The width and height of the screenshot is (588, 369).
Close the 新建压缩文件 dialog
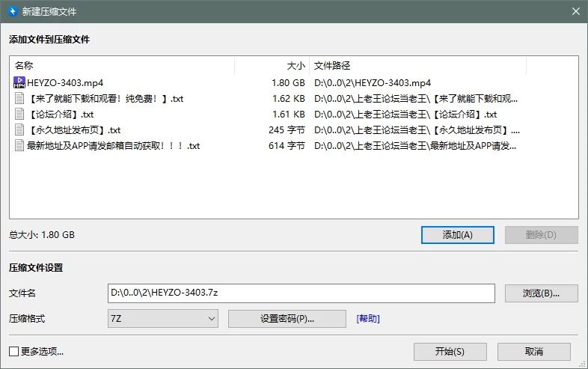pyautogui.click(x=576, y=11)
